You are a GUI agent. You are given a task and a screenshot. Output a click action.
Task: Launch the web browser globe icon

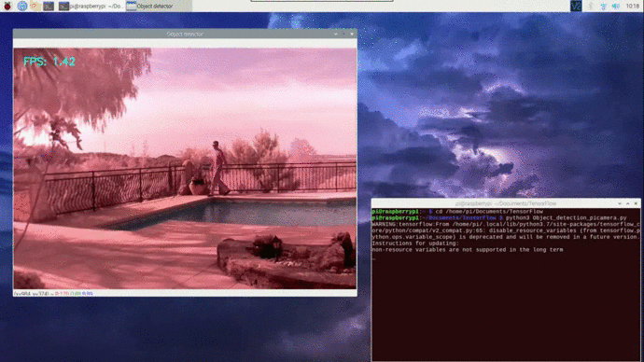point(22,6)
